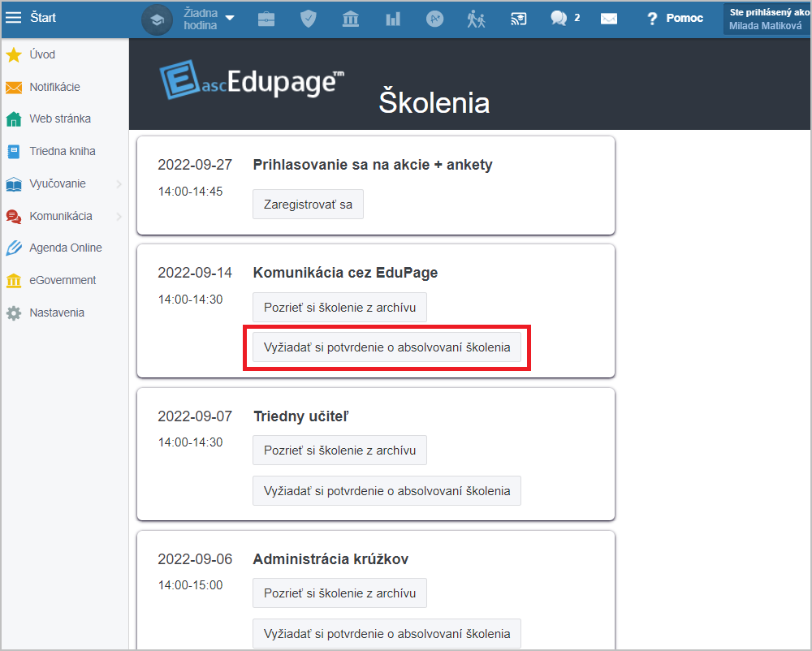Open Notifikácie in the sidebar
The image size is (812, 651).
pos(55,87)
